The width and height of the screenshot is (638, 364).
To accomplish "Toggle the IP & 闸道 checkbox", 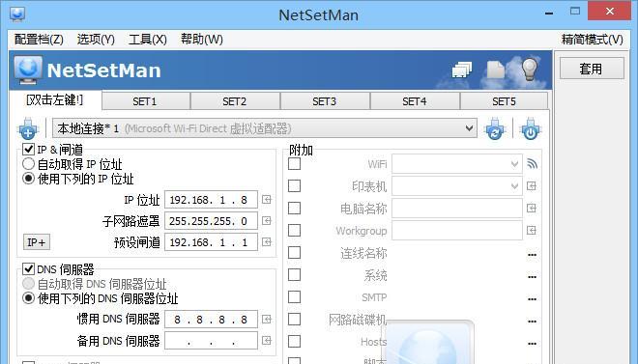I will click(x=28, y=149).
